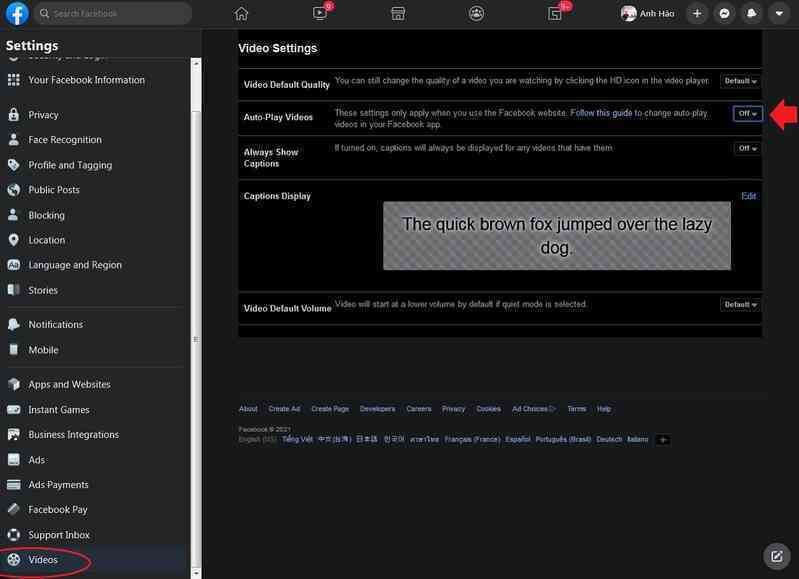799x579 pixels.
Task: Switch language to Tiếng Việt
Action: click(297, 439)
